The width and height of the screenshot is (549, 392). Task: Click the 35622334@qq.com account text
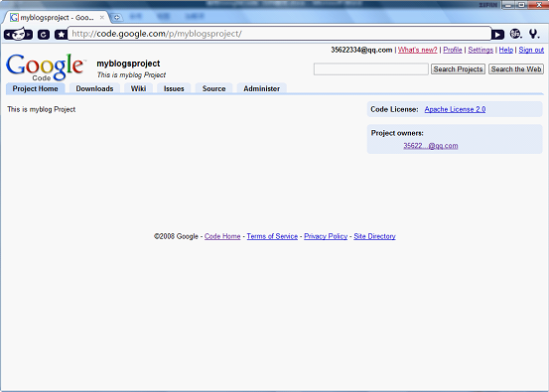coord(361,50)
